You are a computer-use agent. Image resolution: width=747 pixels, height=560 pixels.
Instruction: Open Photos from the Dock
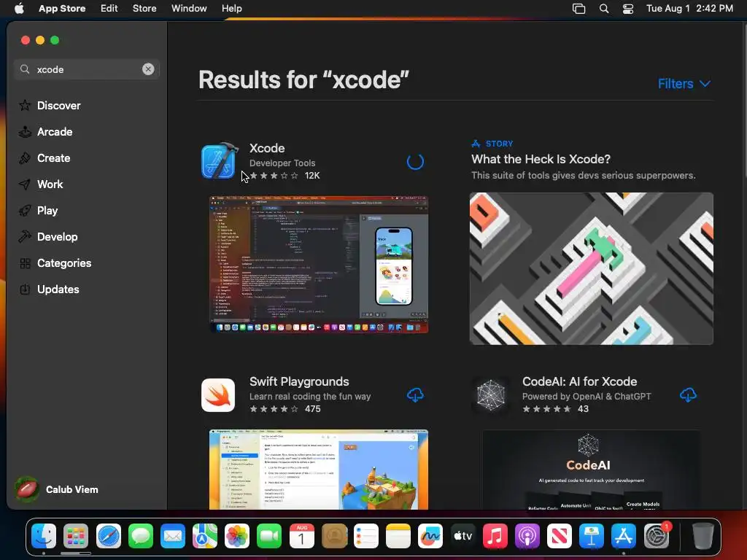tap(237, 536)
